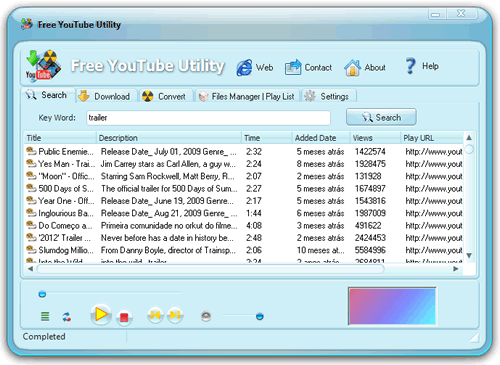Sort by Title column header

coord(60,138)
